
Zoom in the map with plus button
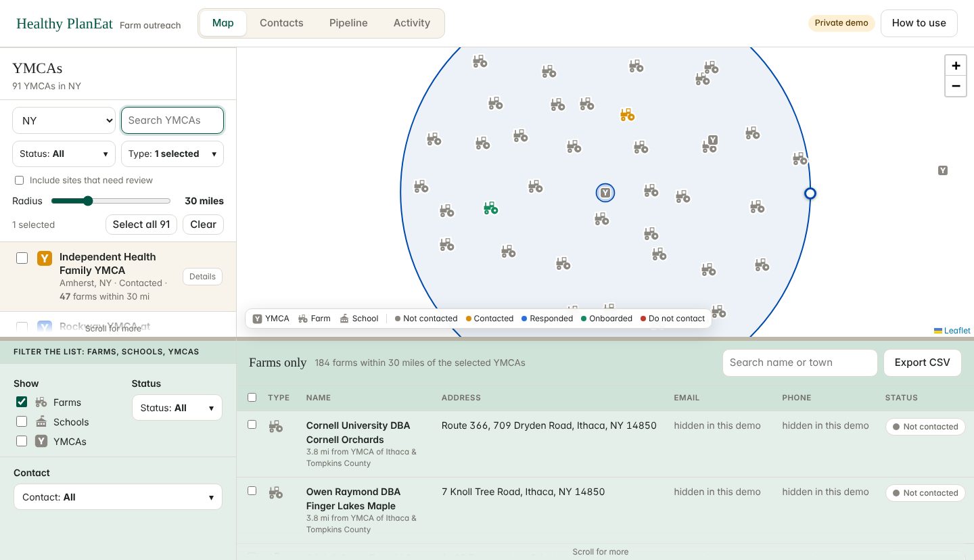pyautogui.click(x=956, y=66)
